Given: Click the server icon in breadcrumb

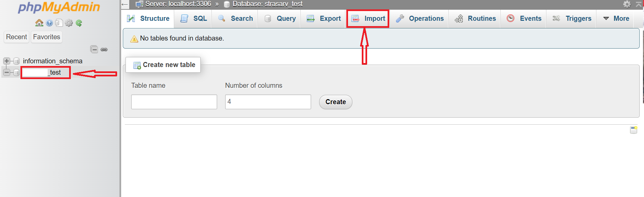Looking at the screenshot, I should click(x=139, y=4).
